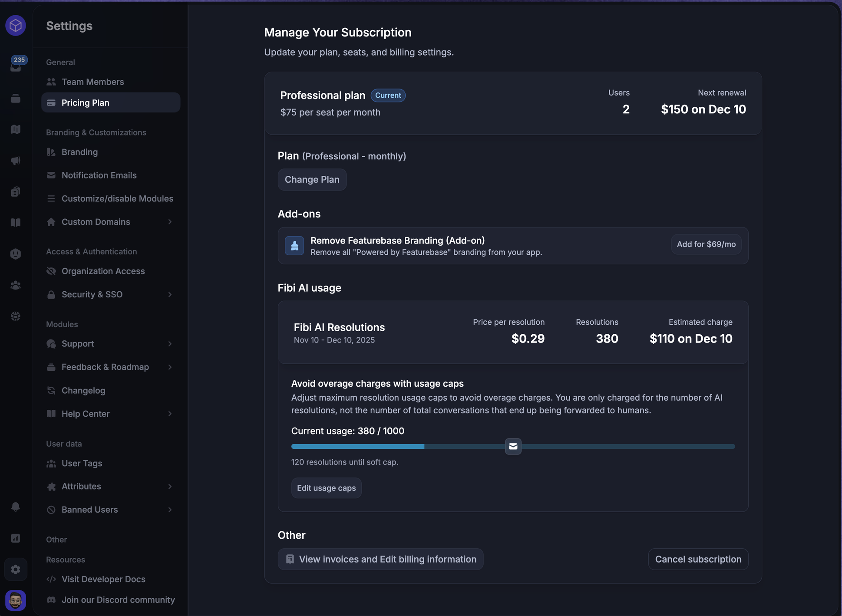Image resolution: width=842 pixels, height=616 pixels.
Task: Click the Security & SSO lock icon
Action: click(51, 294)
